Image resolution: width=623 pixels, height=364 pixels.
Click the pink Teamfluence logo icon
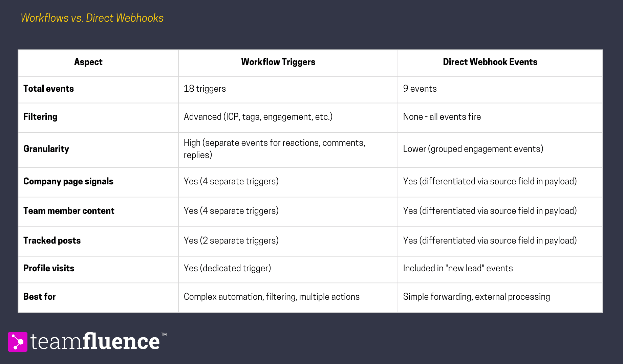[x=18, y=342]
